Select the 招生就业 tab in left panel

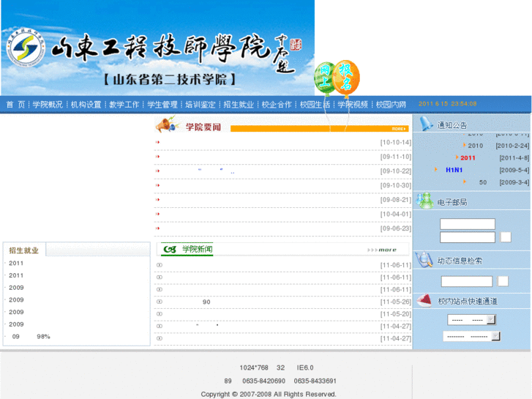coord(23,250)
